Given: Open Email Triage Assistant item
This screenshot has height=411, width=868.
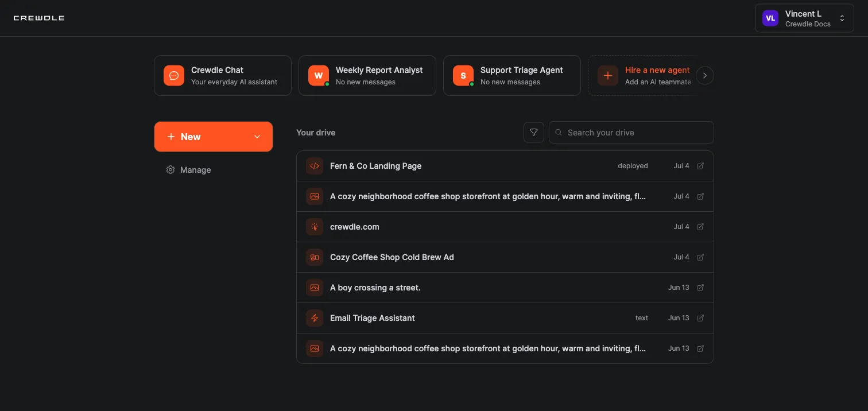Looking at the screenshot, I should pyautogui.click(x=505, y=318).
